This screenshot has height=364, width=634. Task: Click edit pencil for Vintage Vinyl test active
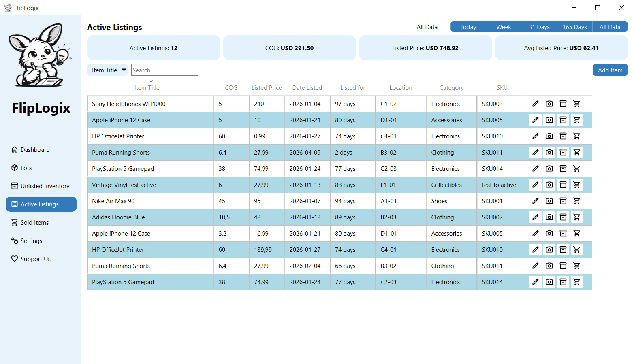click(535, 185)
